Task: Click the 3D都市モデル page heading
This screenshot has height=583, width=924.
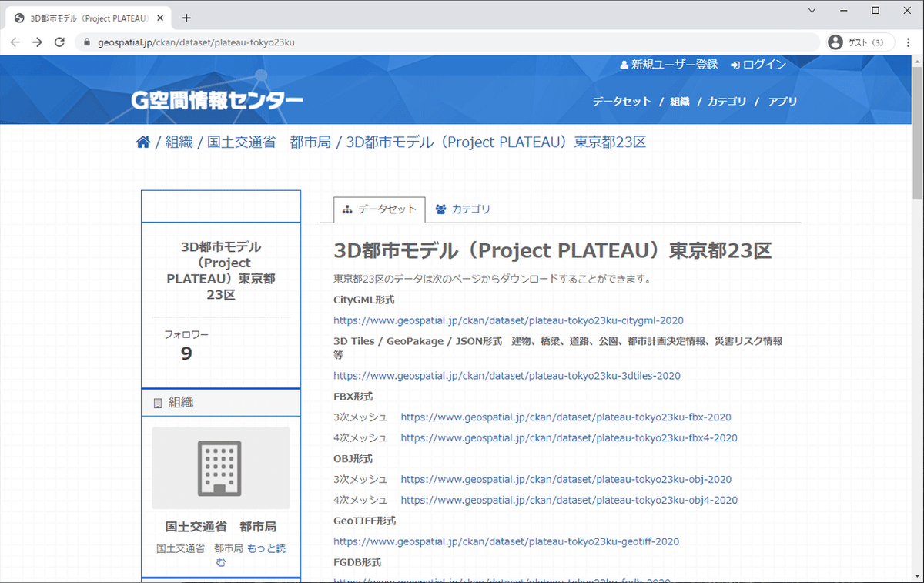Action: [x=553, y=250]
